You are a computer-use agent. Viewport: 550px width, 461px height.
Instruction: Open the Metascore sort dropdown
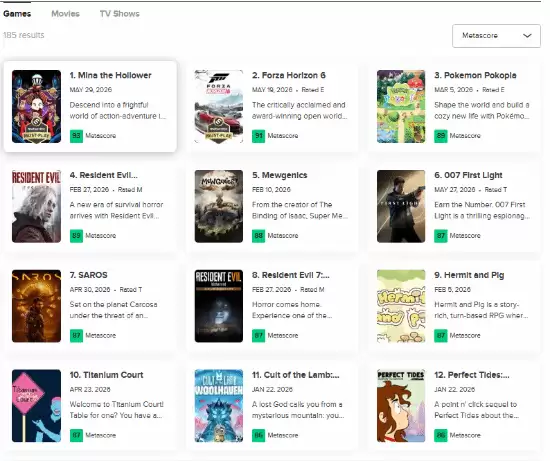click(x=496, y=36)
